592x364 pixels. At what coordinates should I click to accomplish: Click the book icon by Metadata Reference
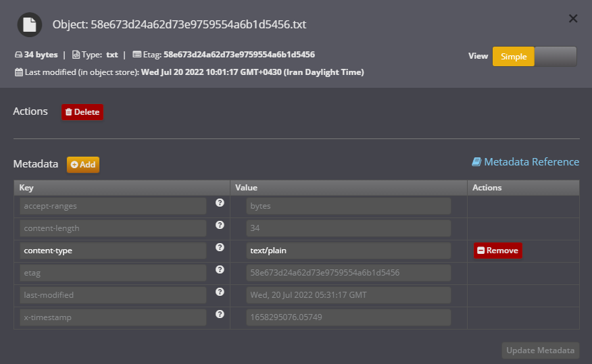(x=476, y=162)
